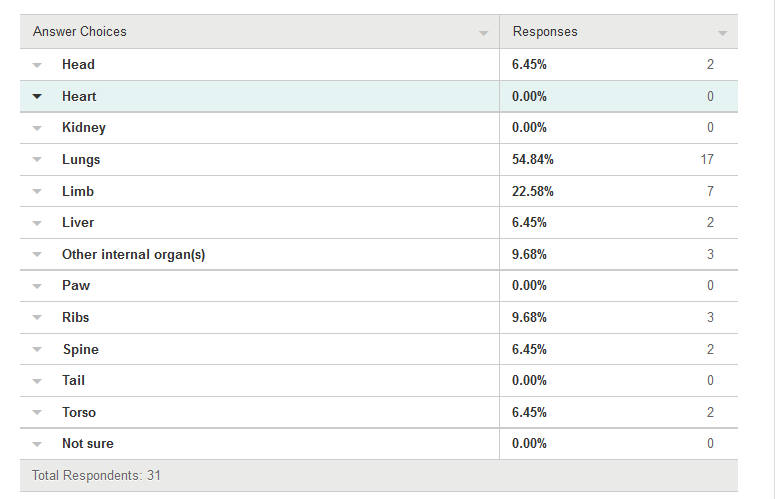Expand the Tail row dropdown arrow
Image resolution: width=775 pixels, height=499 pixels.
(37, 381)
